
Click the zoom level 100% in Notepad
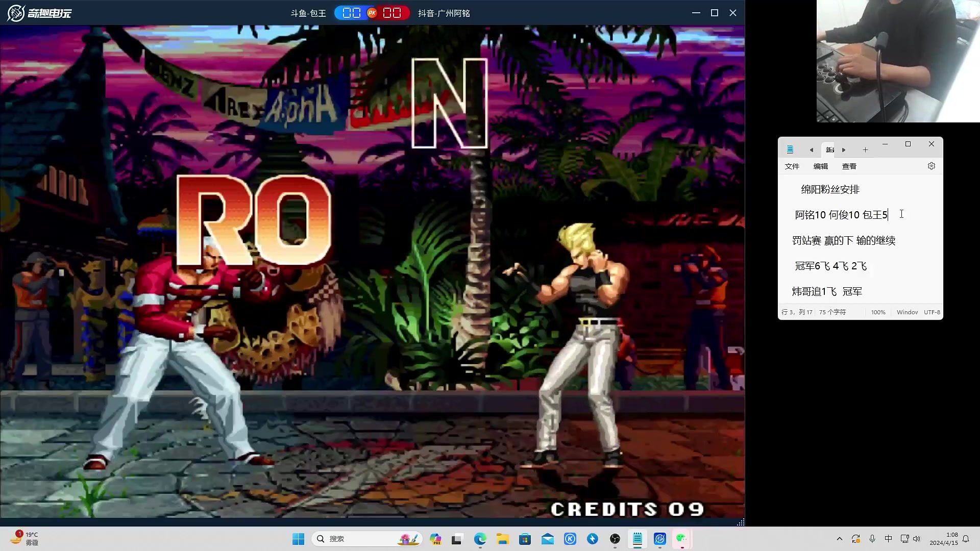pyautogui.click(x=878, y=312)
